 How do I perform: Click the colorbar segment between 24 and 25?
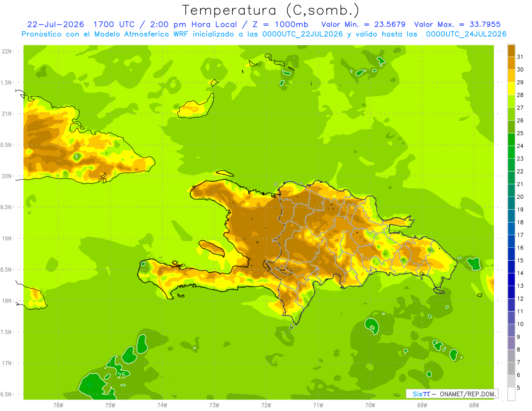511,139
